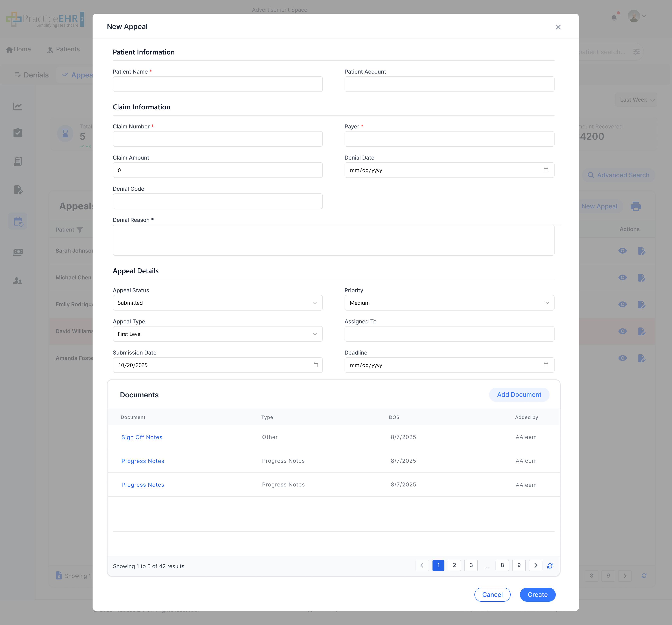The width and height of the screenshot is (672, 625).
Task: Open Deadline calendar picker icon
Action: [546, 365]
